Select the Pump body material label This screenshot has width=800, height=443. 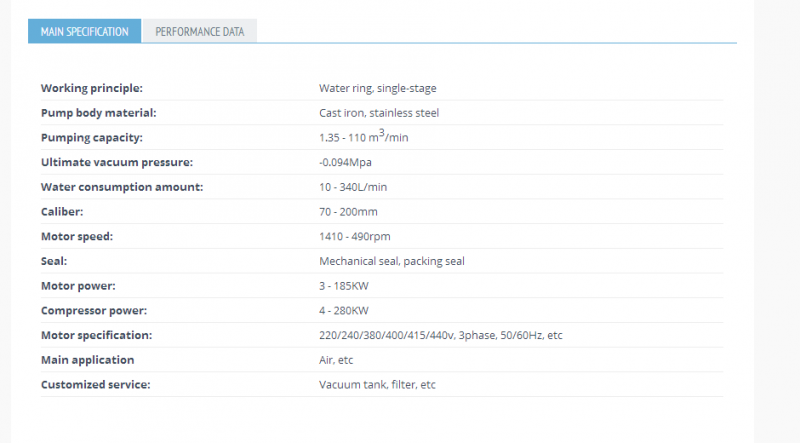pos(98,113)
